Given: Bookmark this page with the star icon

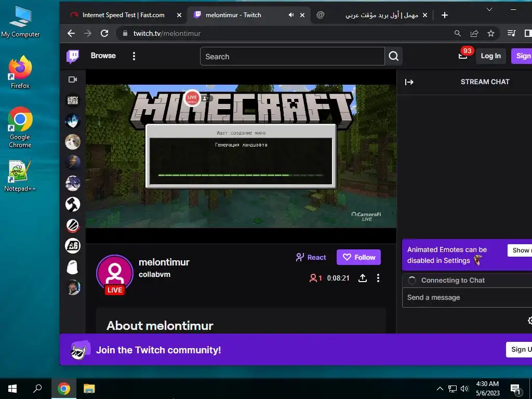Looking at the screenshot, I should pyautogui.click(x=491, y=33).
